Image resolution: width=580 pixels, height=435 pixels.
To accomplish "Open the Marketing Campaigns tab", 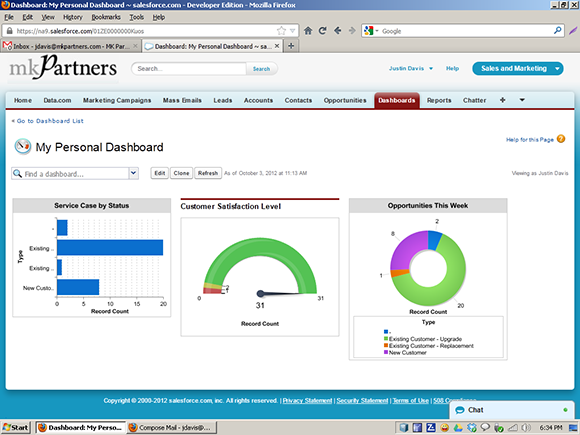I will coord(117,100).
